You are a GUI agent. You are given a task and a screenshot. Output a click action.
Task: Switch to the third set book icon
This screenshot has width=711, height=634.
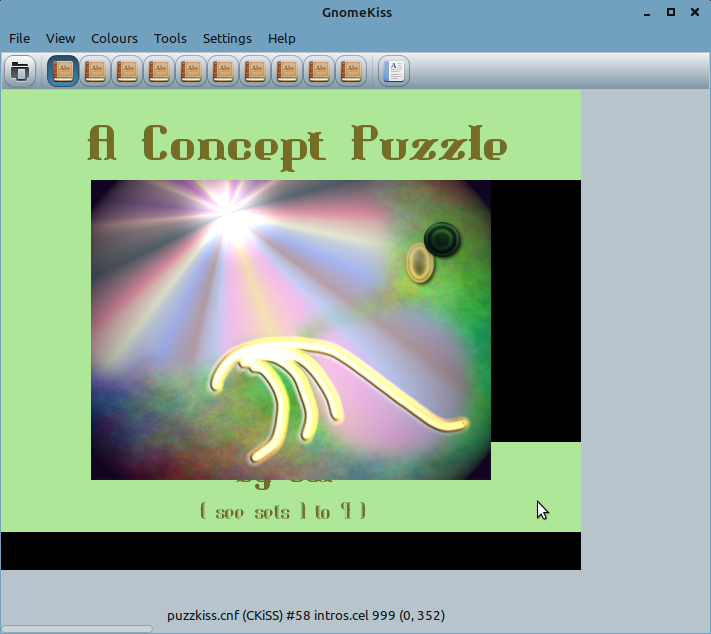click(x=127, y=71)
